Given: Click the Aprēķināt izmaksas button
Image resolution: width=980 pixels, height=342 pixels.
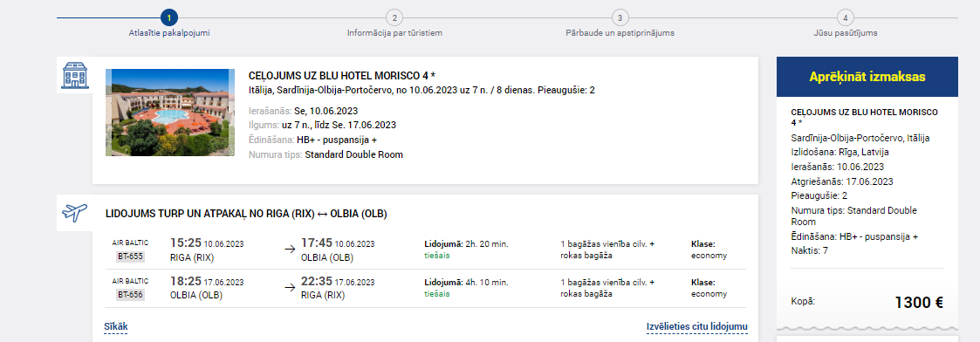Looking at the screenshot, I should click(867, 77).
